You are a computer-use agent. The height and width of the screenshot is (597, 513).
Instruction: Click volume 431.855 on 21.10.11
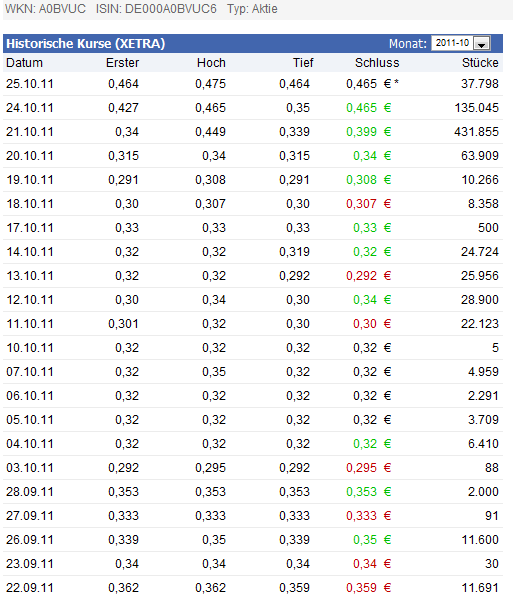click(x=476, y=132)
